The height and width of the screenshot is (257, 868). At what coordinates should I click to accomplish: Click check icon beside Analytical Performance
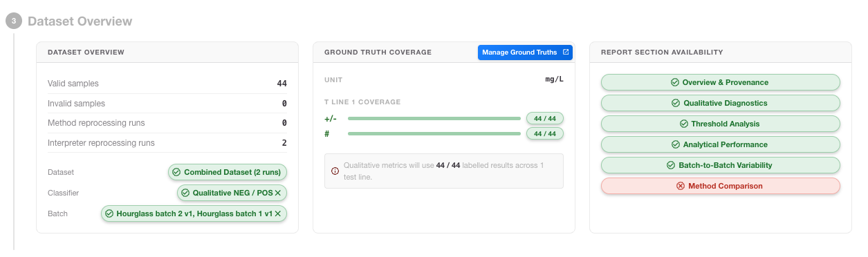tap(676, 144)
